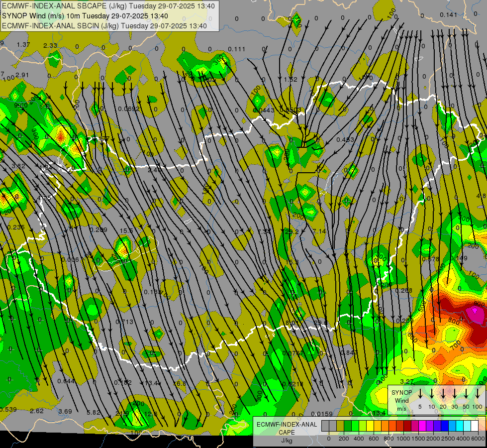The height and width of the screenshot is (448, 487).
Task: Click the '6000' tick label on colorbar
Action: (478, 439)
